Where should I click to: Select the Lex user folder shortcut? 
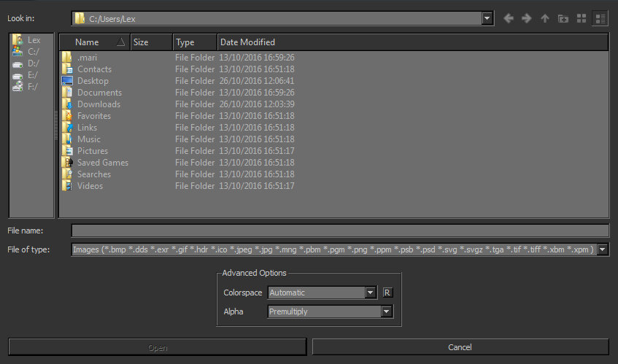point(33,40)
